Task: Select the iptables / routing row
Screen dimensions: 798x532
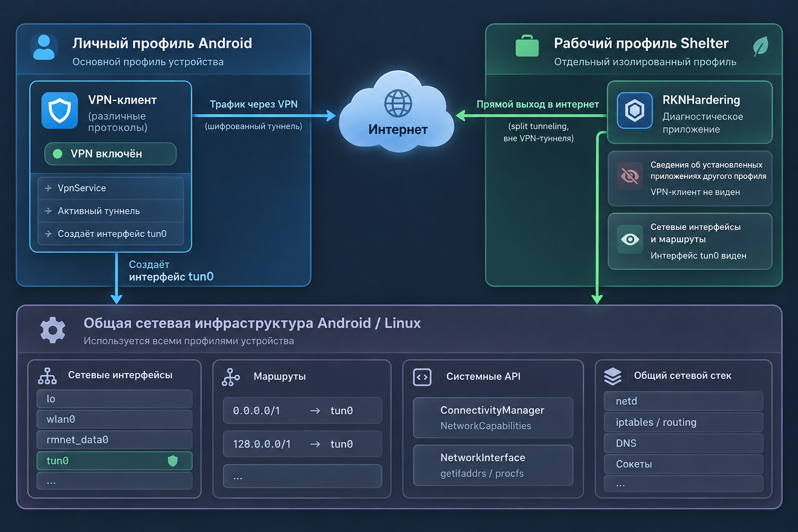Action: pyautogui.click(x=683, y=422)
